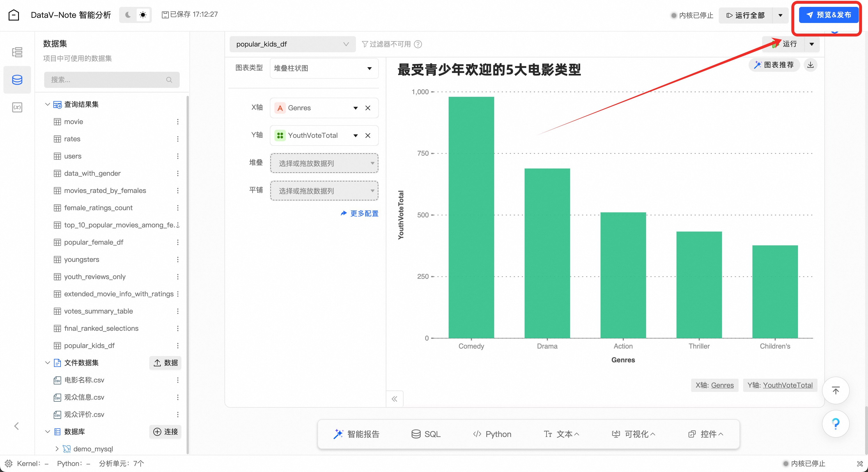Collapse the chart config panel
The width and height of the screenshot is (868, 472).
pyautogui.click(x=395, y=399)
